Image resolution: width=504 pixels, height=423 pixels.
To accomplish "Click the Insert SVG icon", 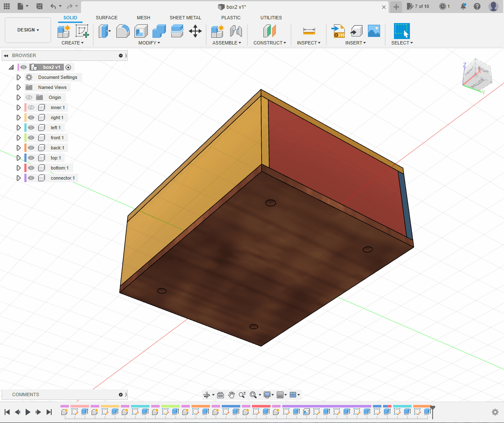I will pos(338,31).
